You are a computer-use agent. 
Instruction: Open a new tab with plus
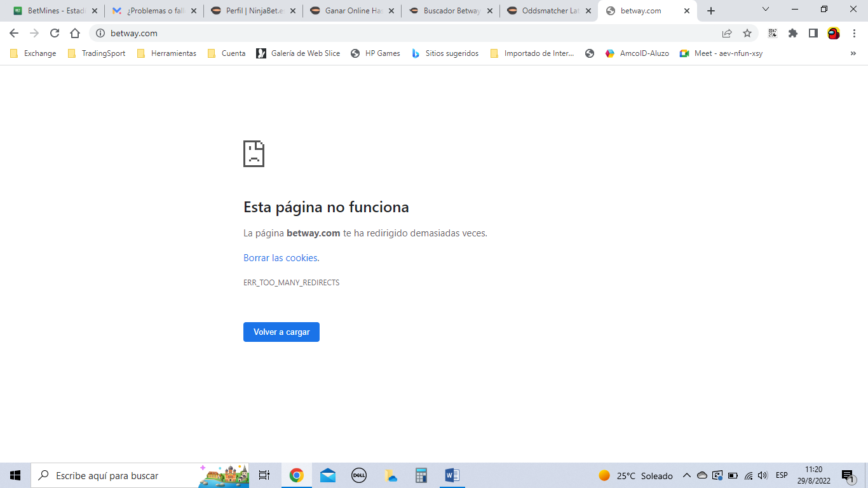(711, 11)
